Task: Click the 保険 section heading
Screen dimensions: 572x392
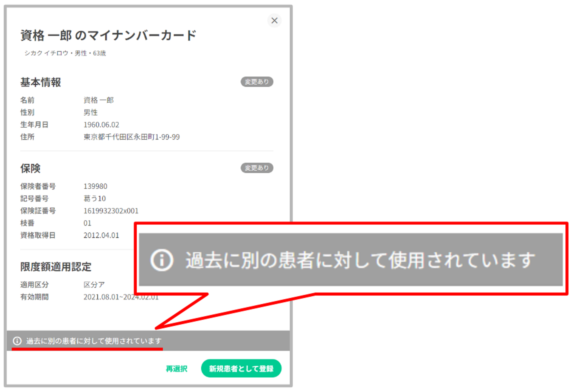Action: (x=30, y=168)
